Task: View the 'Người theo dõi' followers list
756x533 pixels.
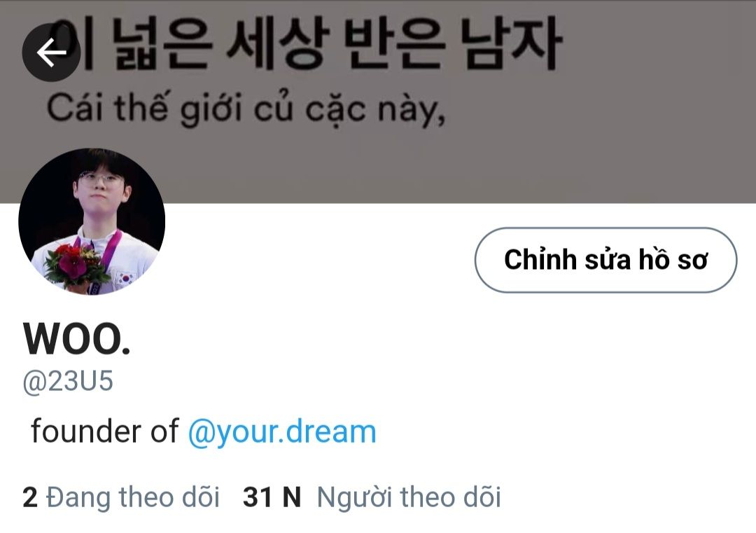Action: click(x=372, y=497)
